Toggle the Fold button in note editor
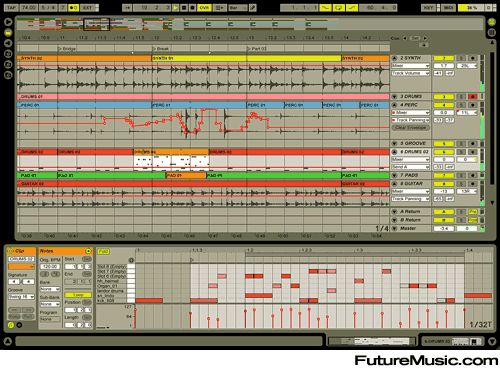The image size is (500, 370). (103, 252)
